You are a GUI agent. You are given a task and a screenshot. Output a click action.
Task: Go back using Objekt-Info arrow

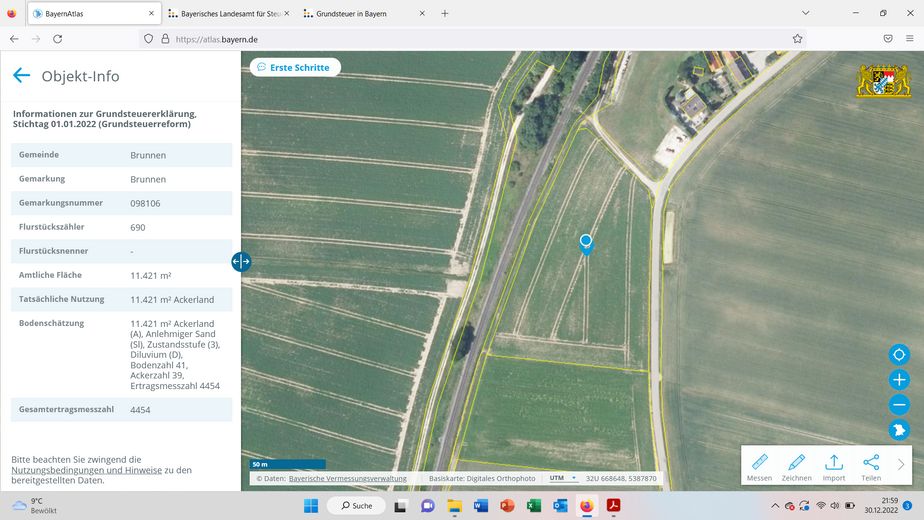[x=21, y=76]
